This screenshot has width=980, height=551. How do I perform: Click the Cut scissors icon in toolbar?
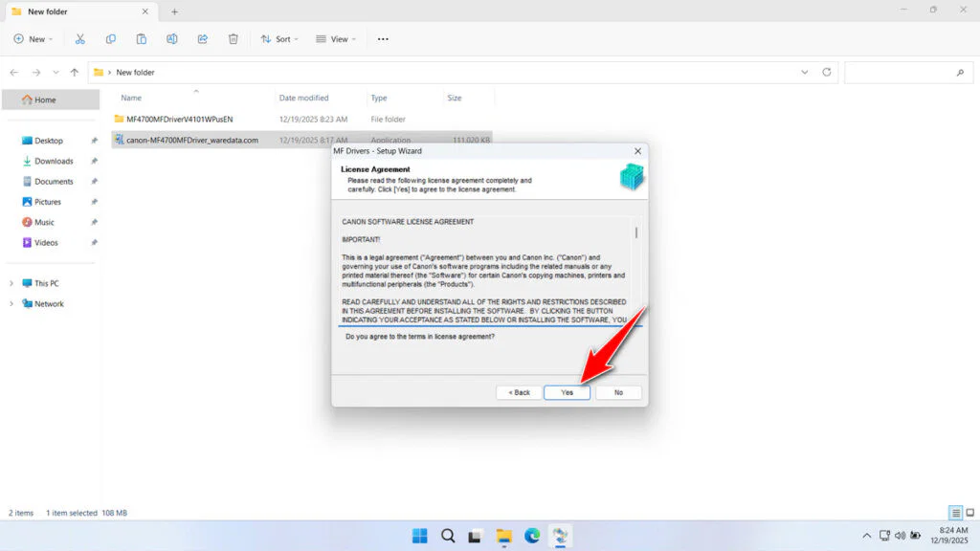pyautogui.click(x=80, y=39)
